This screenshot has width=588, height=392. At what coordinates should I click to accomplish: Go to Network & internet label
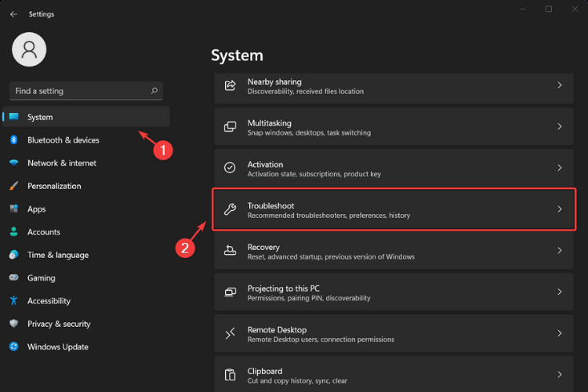[62, 163]
